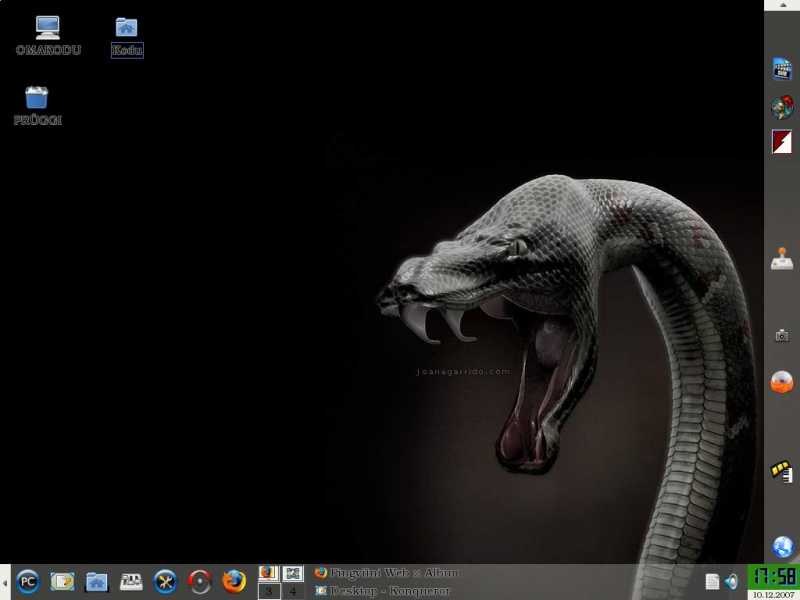Switch to virtual desktop 1 in pager

[x=269, y=573]
